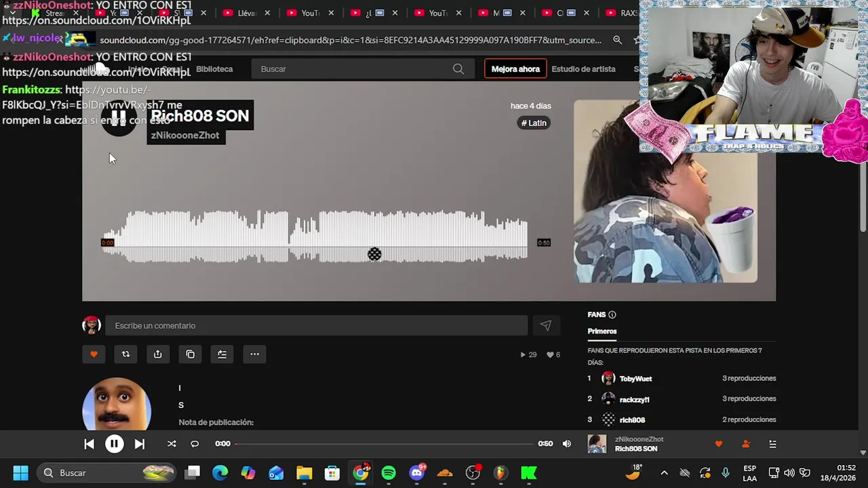Open the Rich808 SON track title
The width and height of the screenshot is (868, 488).
click(x=199, y=116)
